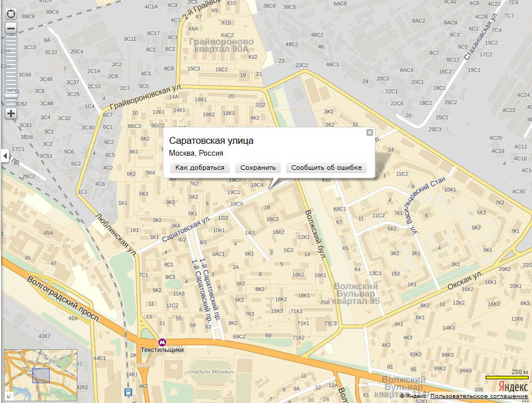Viewport: 532px width, 403px height.
Task: Collapse the overview minimap with the arrow
Action: (7, 396)
